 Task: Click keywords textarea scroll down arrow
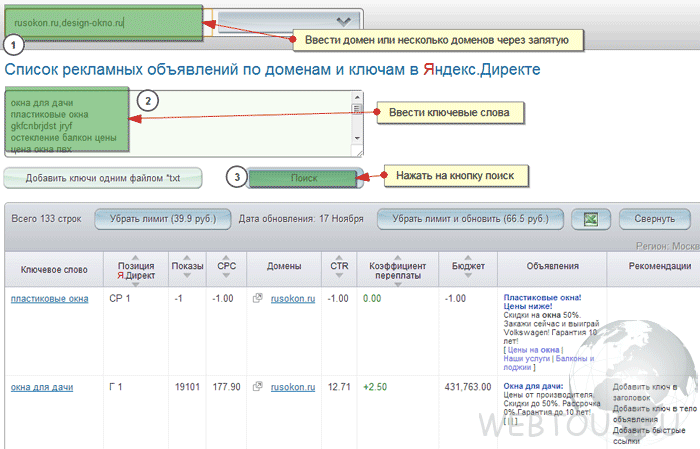pos(357,138)
